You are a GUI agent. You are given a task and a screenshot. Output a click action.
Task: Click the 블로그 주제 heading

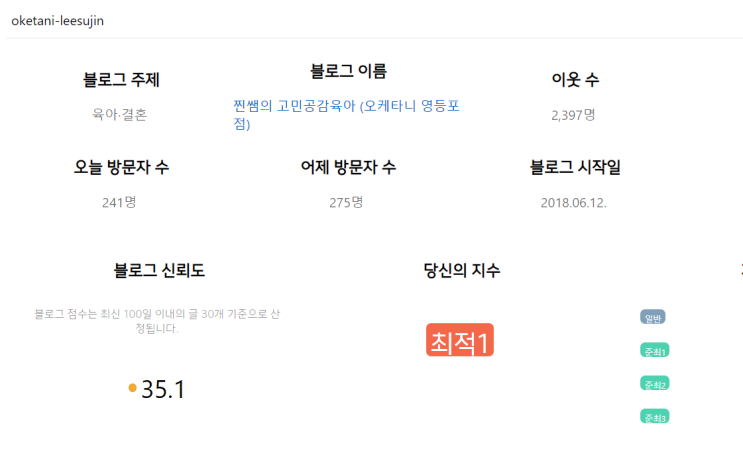pos(121,80)
